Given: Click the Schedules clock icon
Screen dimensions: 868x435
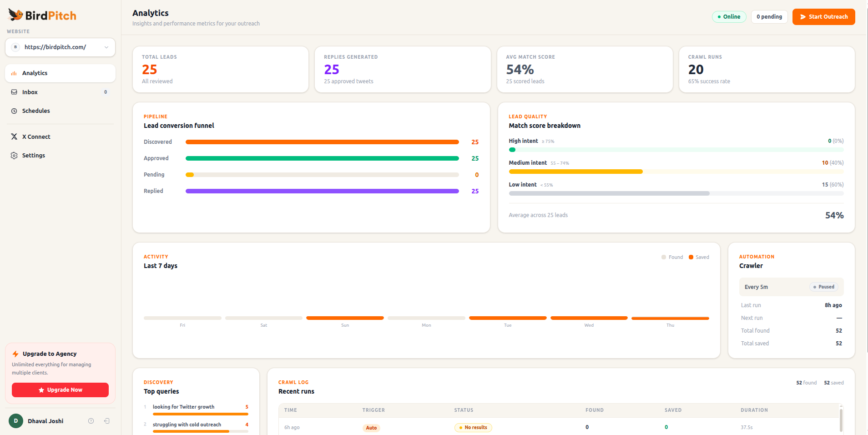Looking at the screenshot, I should pyautogui.click(x=14, y=111).
